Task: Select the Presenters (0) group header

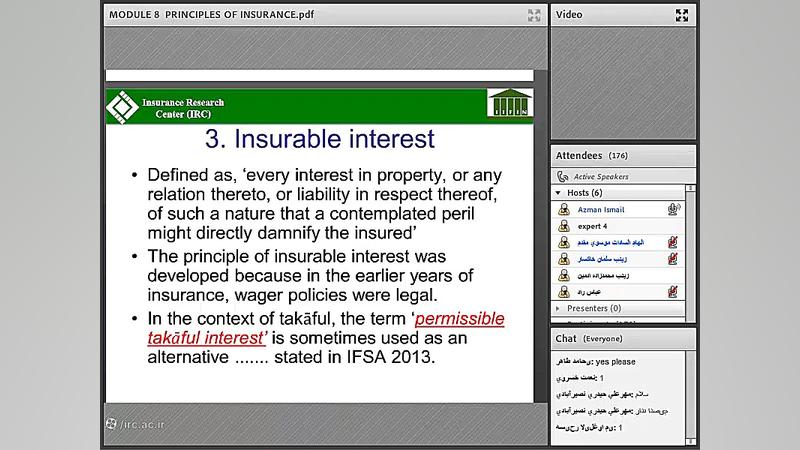Action: coord(618,308)
